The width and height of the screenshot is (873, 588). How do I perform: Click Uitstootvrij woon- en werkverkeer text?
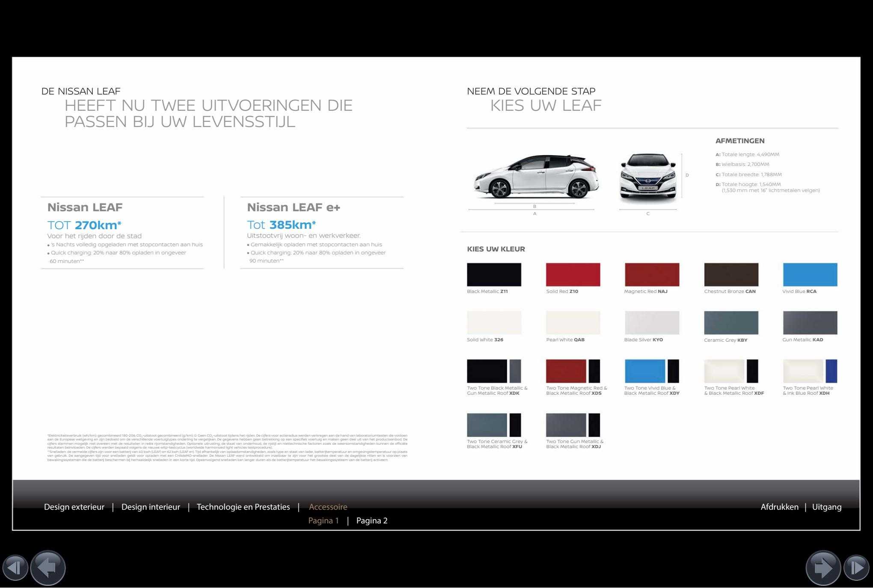[304, 235]
